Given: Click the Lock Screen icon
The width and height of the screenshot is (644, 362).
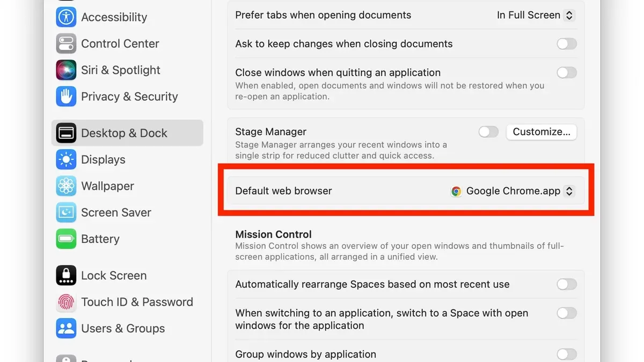Looking at the screenshot, I should coord(66,275).
